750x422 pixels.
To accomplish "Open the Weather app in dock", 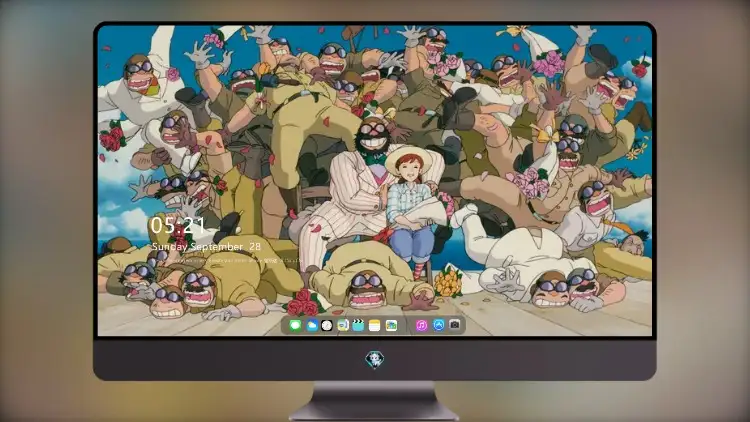I will click(311, 325).
